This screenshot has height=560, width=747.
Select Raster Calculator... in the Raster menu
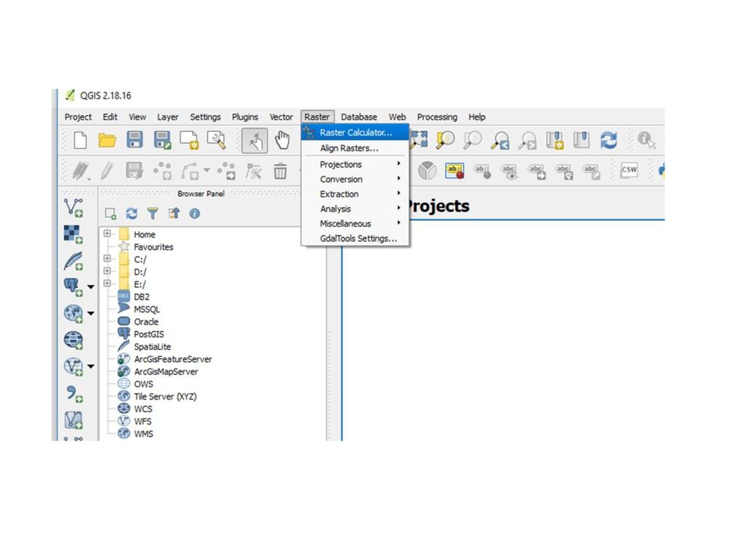[355, 133]
